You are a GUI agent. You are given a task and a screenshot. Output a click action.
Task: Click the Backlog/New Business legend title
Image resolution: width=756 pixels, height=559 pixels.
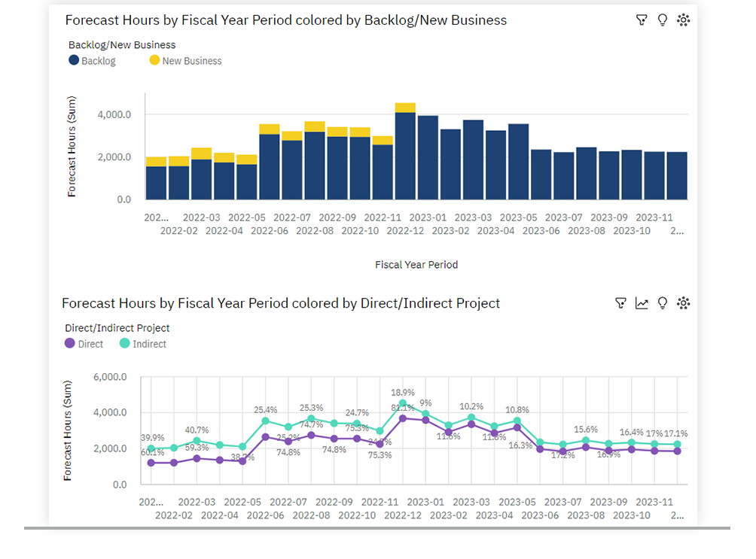[x=122, y=45]
